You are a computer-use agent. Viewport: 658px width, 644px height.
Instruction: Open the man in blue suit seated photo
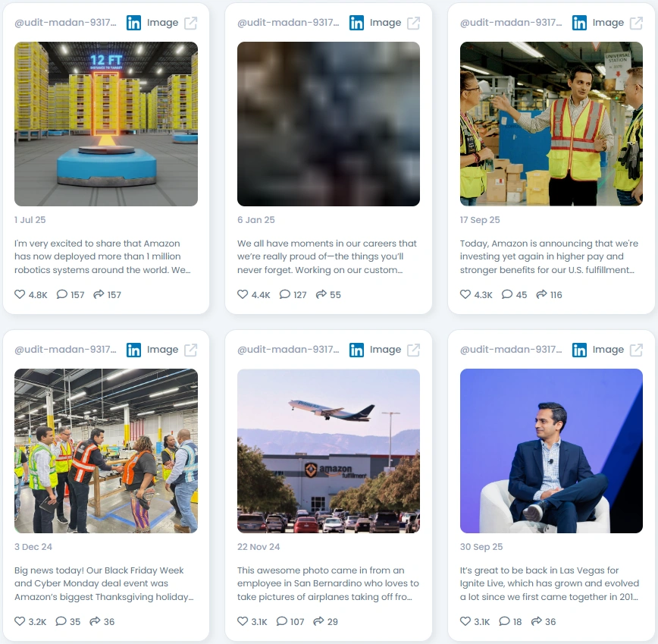click(551, 451)
